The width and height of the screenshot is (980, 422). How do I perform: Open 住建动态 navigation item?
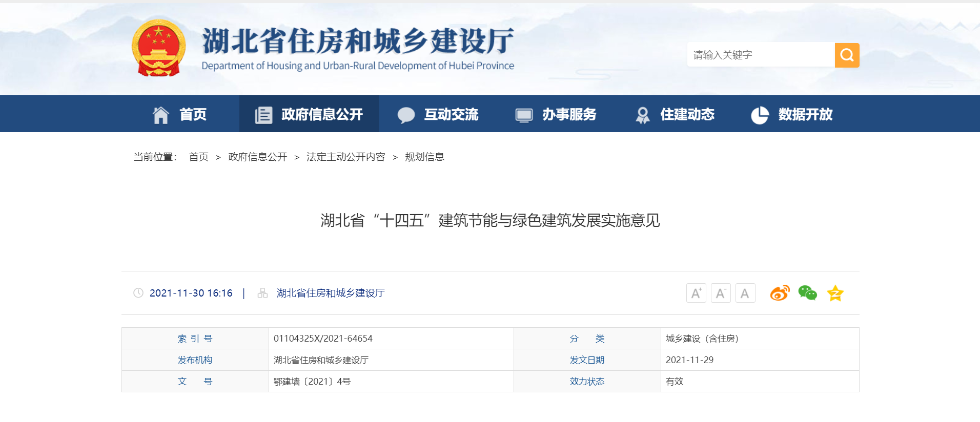coord(675,114)
